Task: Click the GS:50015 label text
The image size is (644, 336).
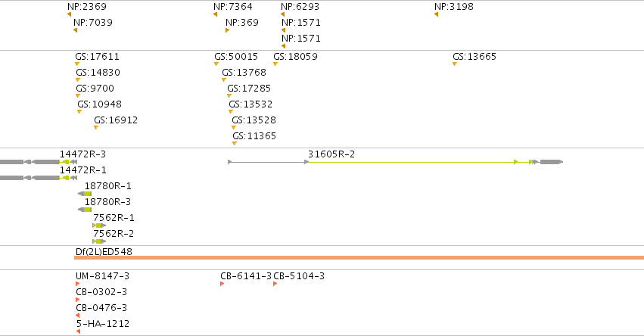Action: tap(236, 56)
